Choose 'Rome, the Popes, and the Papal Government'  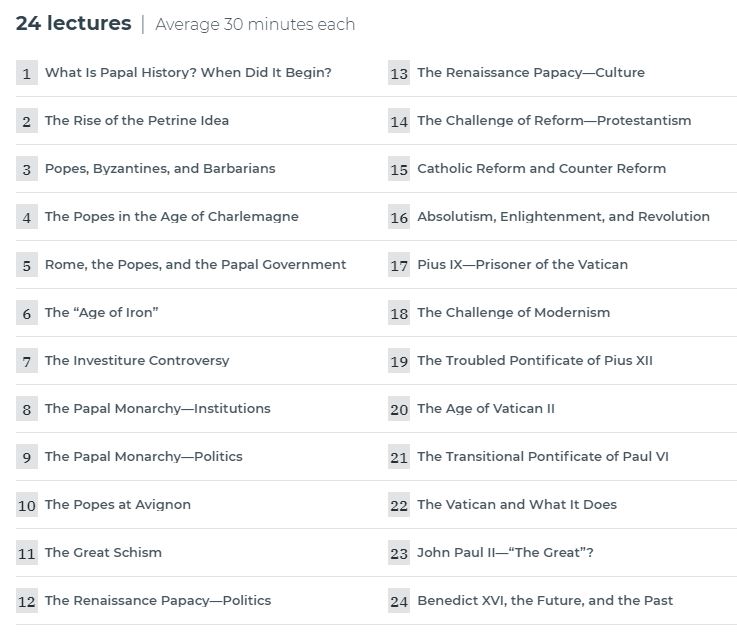click(x=195, y=265)
